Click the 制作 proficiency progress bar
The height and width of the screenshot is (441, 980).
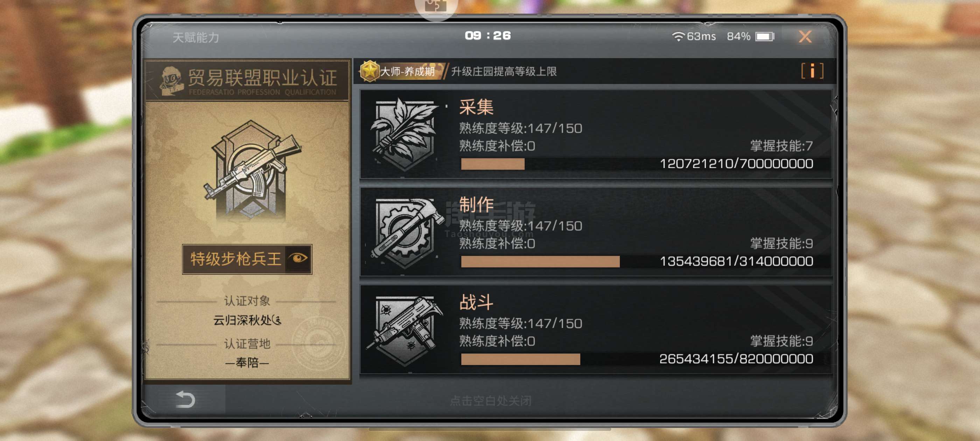tap(637, 262)
